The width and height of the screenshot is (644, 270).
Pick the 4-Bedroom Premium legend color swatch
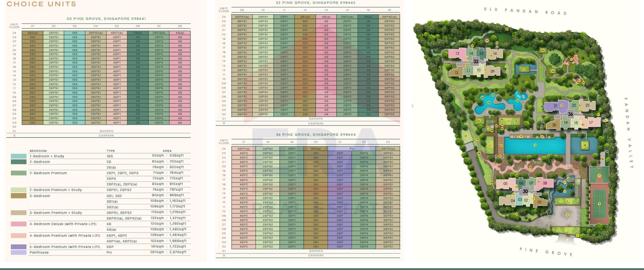click(x=18, y=235)
